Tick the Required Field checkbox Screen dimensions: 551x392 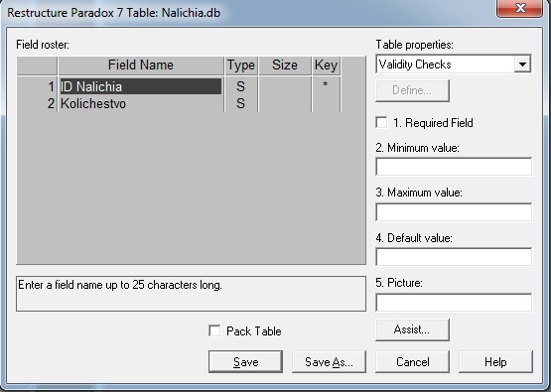(381, 123)
